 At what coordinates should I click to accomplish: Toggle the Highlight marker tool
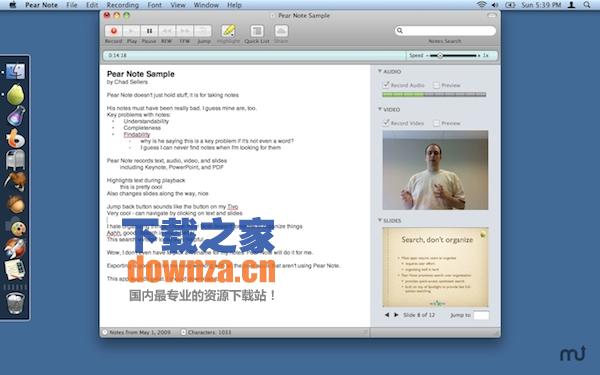229,31
